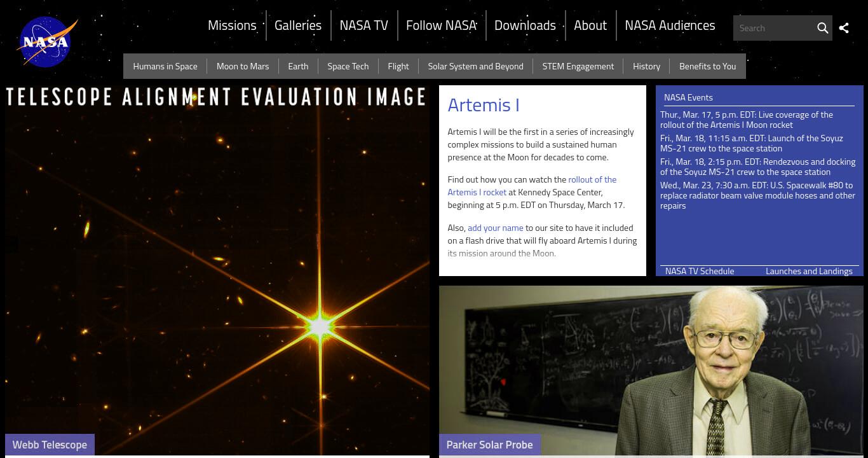The width and height of the screenshot is (868, 458).
Task: Open Thur., Mar. 17 Artemis rollout event
Action: [x=747, y=120]
